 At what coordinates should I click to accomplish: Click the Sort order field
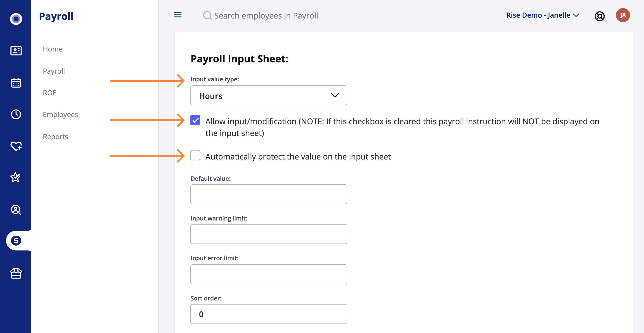coord(268,314)
